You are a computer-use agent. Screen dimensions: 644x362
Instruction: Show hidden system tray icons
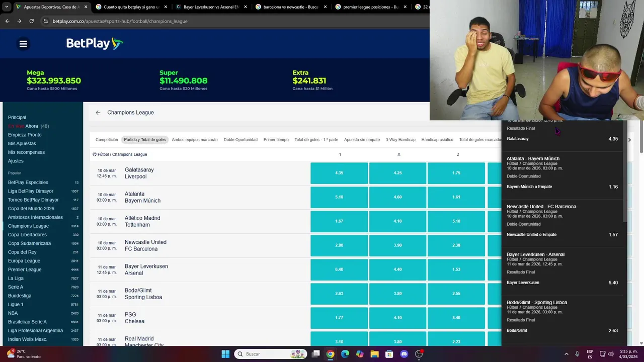tap(566, 354)
